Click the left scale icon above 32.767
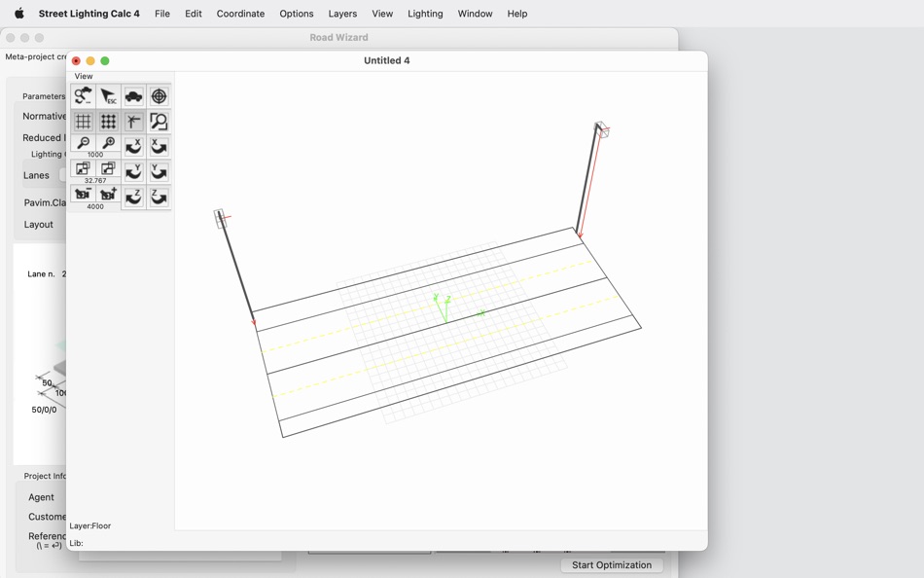Viewport: 924px width, 578px height. (x=83, y=168)
